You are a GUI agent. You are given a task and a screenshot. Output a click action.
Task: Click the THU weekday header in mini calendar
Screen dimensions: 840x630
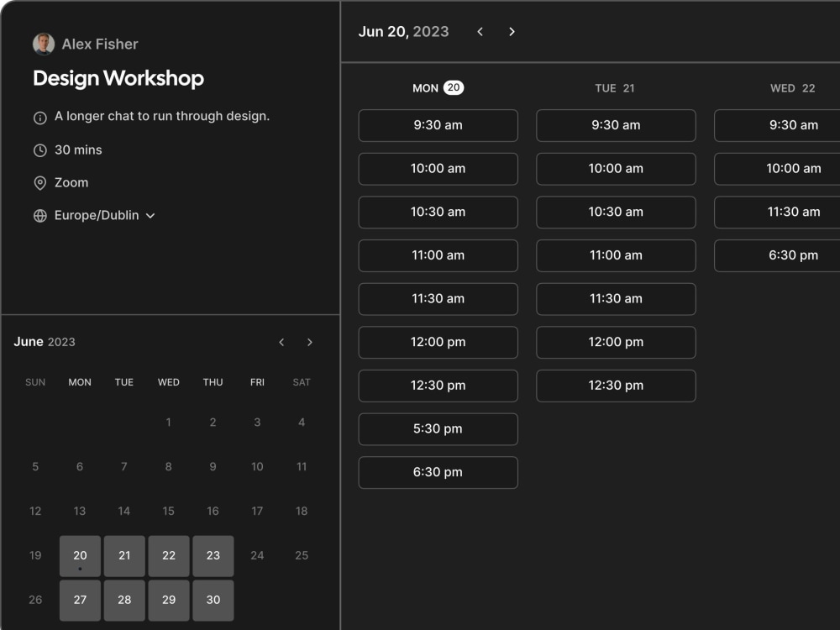[213, 382]
